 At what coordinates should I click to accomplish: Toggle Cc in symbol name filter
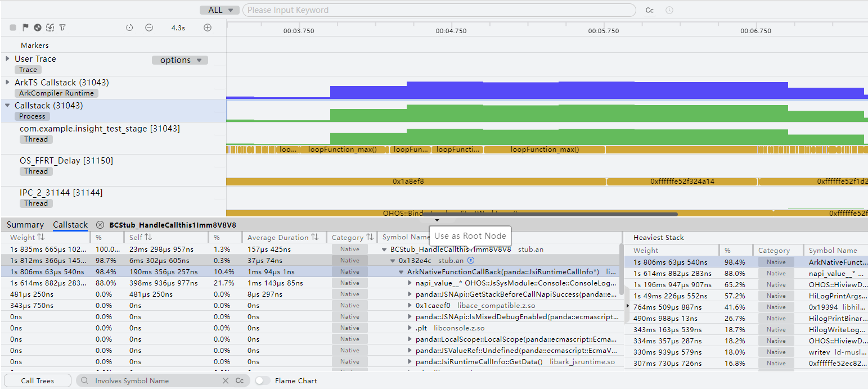coord(240,380)
